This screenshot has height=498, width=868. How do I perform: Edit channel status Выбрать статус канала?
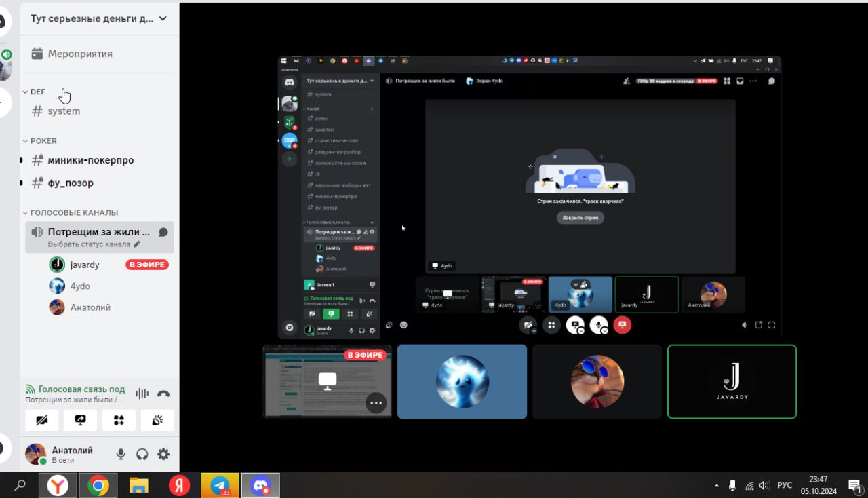(94, 244)
